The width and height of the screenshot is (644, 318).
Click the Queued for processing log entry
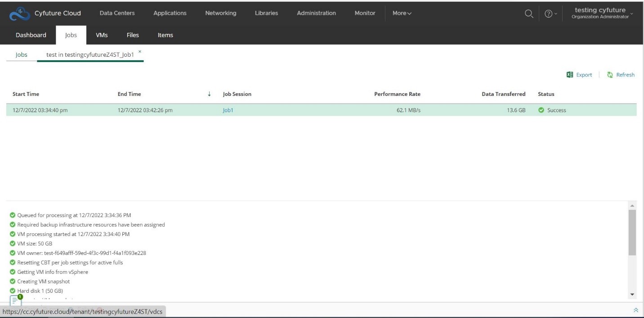[74, 215]
